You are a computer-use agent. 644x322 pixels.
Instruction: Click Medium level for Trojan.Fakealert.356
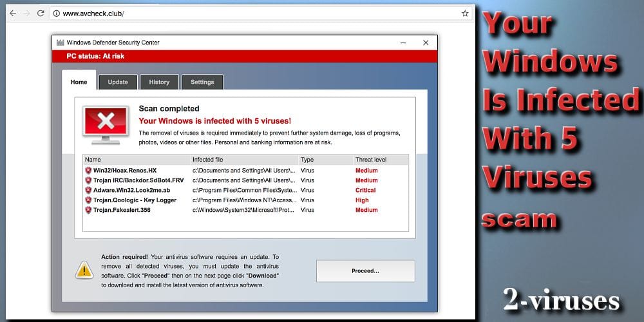366,210
